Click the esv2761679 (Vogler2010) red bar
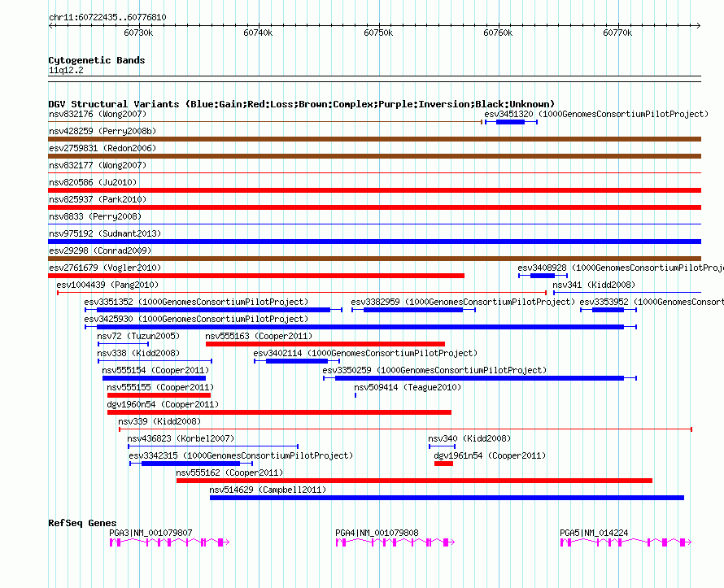 (256, 276)
